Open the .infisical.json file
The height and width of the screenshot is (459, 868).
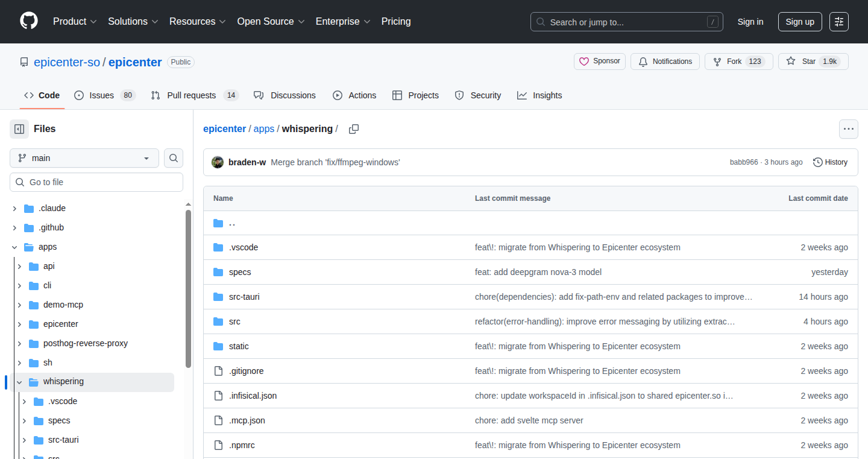tap(253, 396)
